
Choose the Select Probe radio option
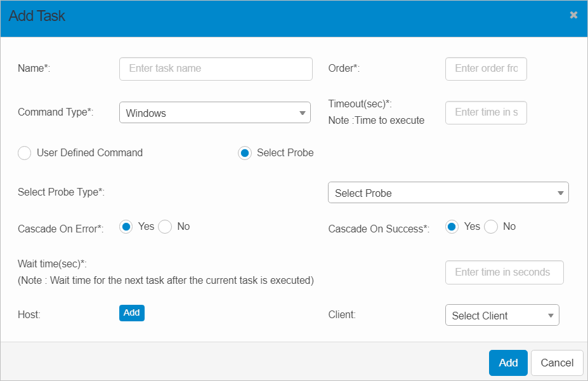click(245, 153)
